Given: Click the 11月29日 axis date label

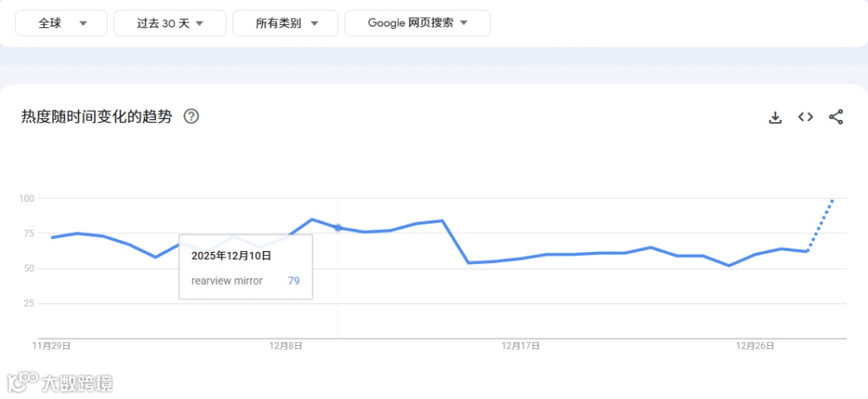Looking at the screenshot, I should 51,346.
